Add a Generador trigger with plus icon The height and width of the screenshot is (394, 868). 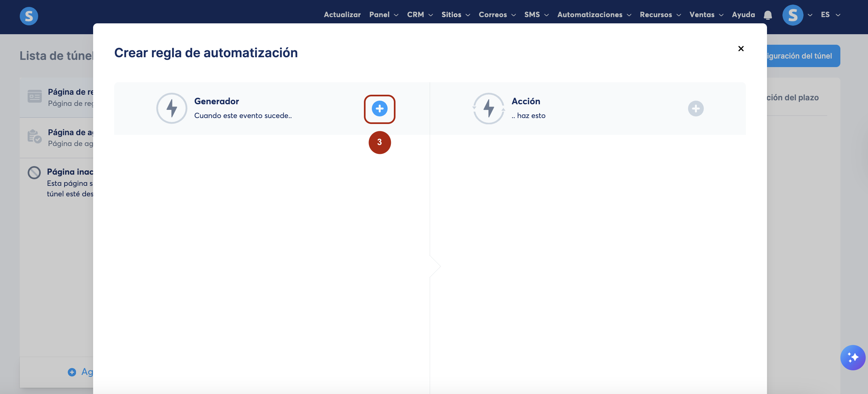[379, 109]
